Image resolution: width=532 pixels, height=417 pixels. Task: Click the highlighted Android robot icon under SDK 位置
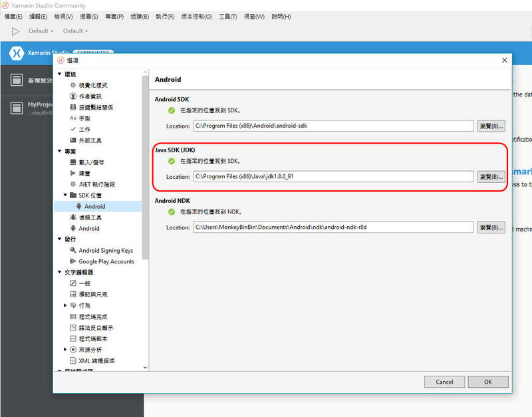[78, 206]
